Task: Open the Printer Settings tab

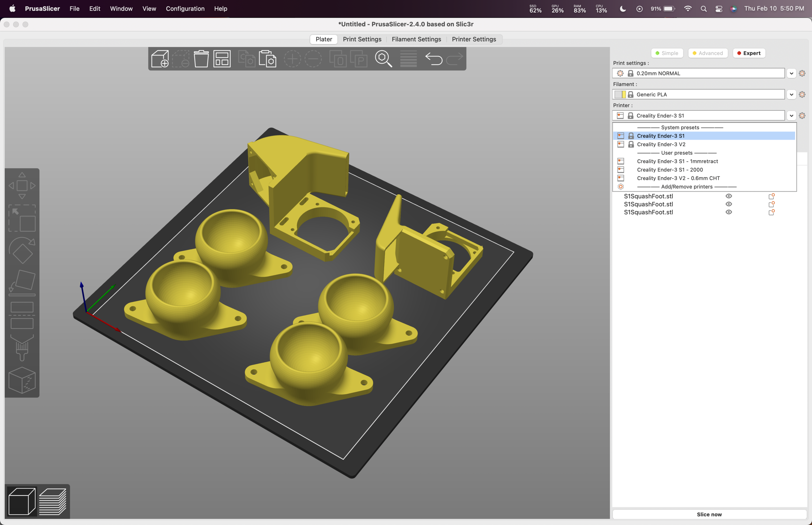Action: pos(474,39)
